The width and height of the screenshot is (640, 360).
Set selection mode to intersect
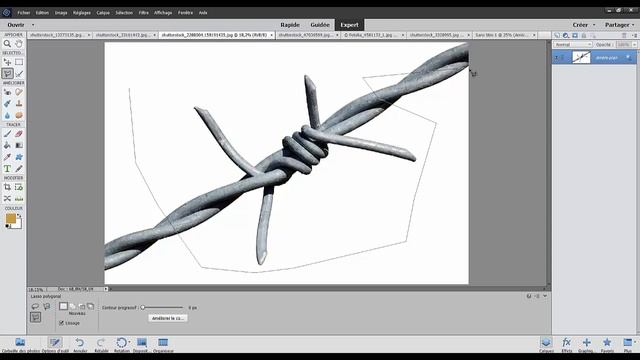91,306
